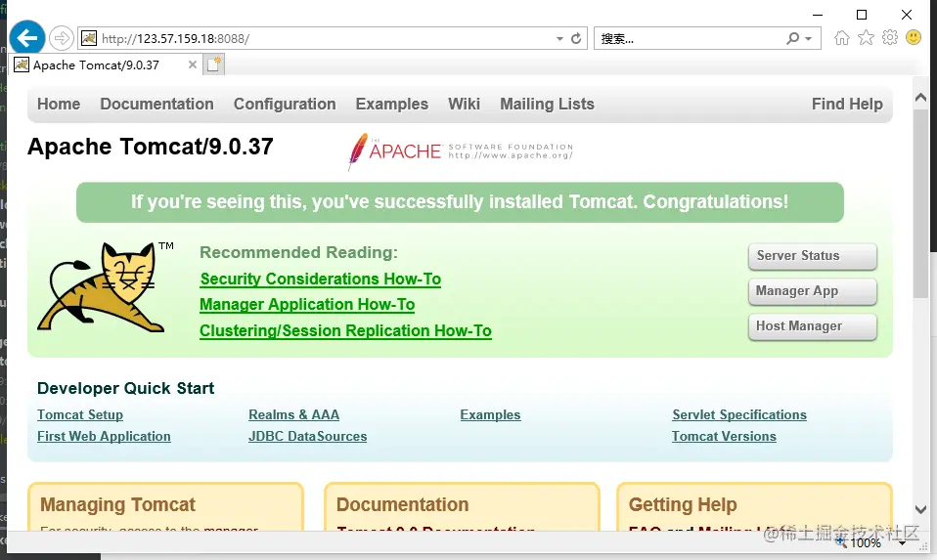Open the Wiki nav item
This screenshot has height=560, width=937.
(465, 104)
